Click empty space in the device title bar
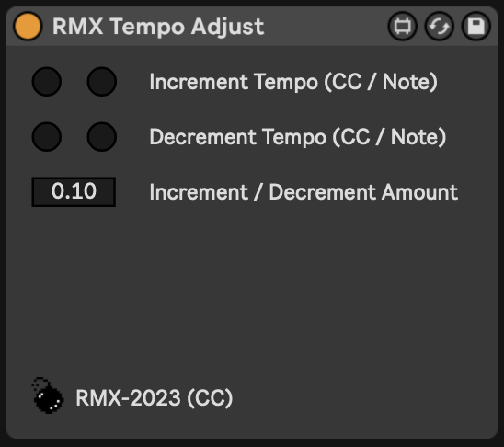This screenshot has width=504, height=447. tap(325, 26)
